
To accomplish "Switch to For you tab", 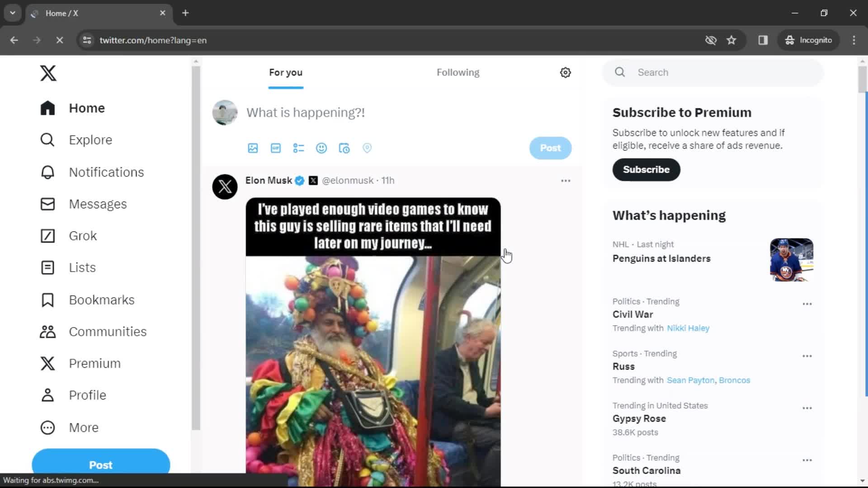I will tap(286, 72).
